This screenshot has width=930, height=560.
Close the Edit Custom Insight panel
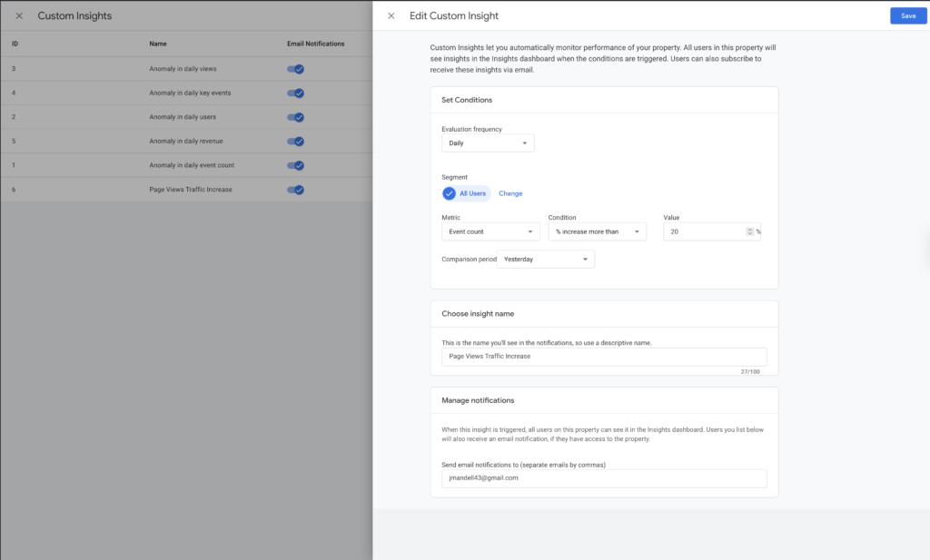[391, 16]
